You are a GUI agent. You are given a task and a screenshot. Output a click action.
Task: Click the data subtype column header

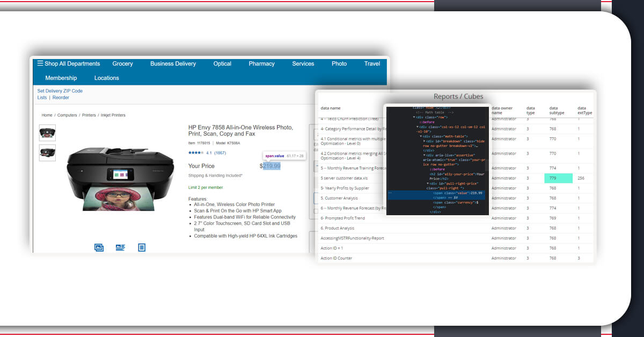557,111
